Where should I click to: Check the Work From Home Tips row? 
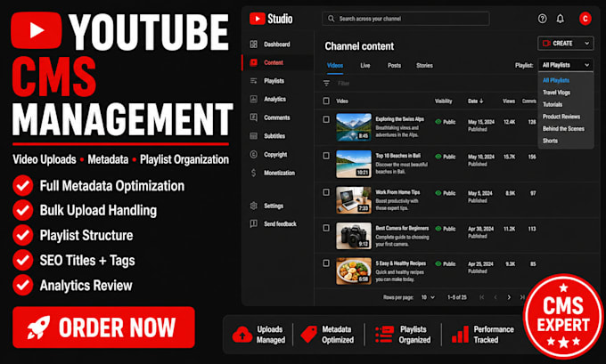(326, 192)
